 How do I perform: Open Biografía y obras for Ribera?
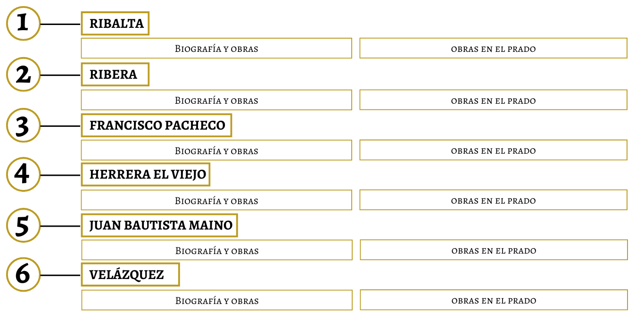(x=216, y=100)
